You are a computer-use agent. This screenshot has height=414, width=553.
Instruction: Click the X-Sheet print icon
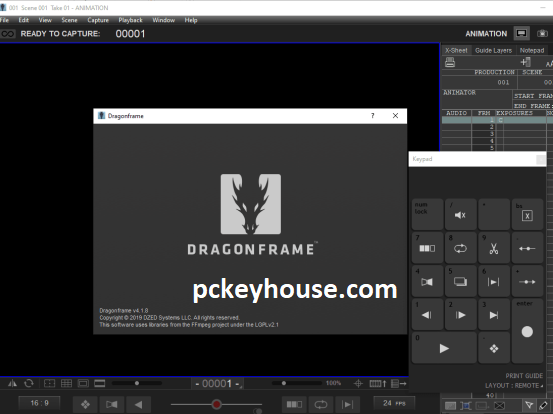coord(450,62)
